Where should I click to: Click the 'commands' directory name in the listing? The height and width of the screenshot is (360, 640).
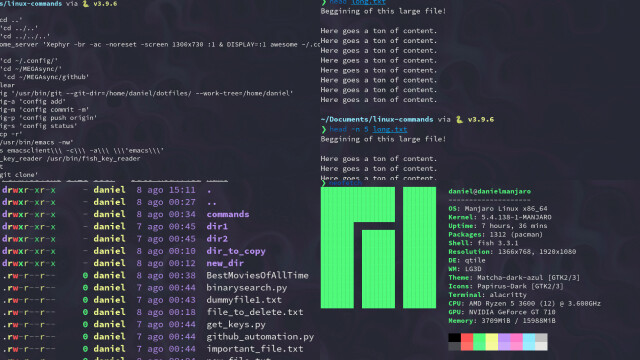coord(228,214)
